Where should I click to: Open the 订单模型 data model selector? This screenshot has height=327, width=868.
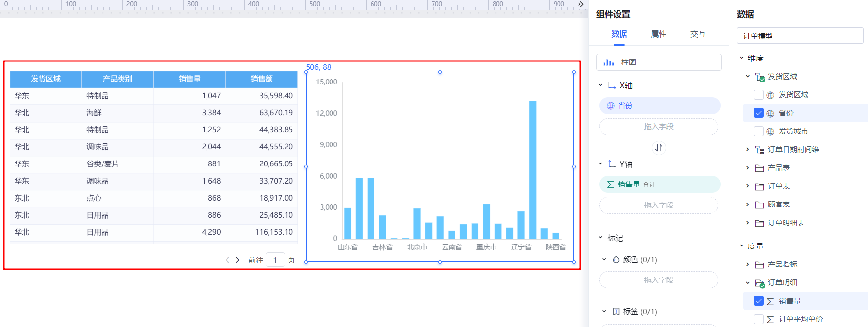800,36
